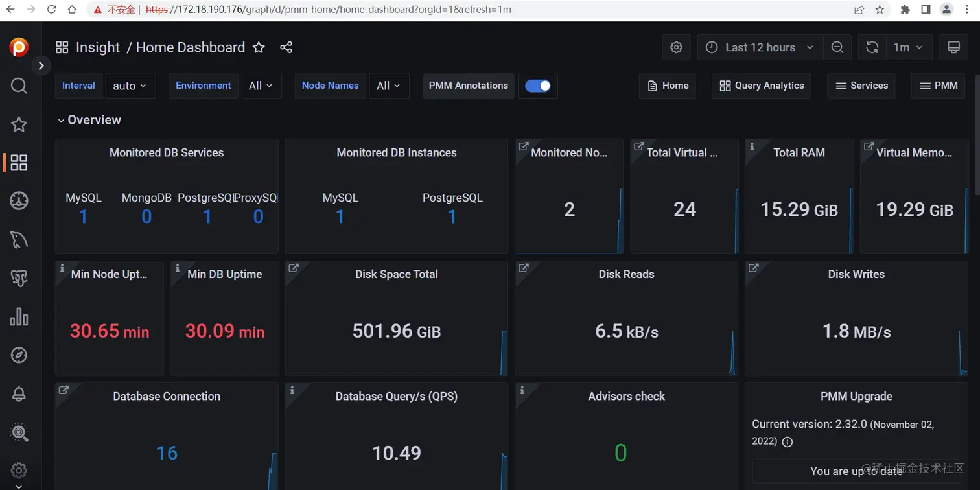This screenshot has height=490, width=980.
Task: Open Starred dashboards from the sidebar star icon
Action: point(19,124)
